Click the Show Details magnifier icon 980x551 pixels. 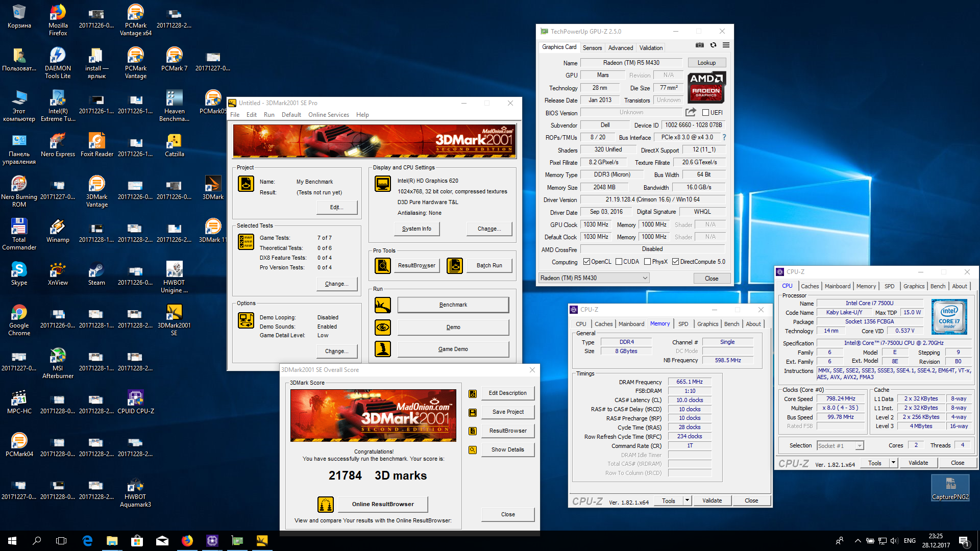[x=473, y=450]
